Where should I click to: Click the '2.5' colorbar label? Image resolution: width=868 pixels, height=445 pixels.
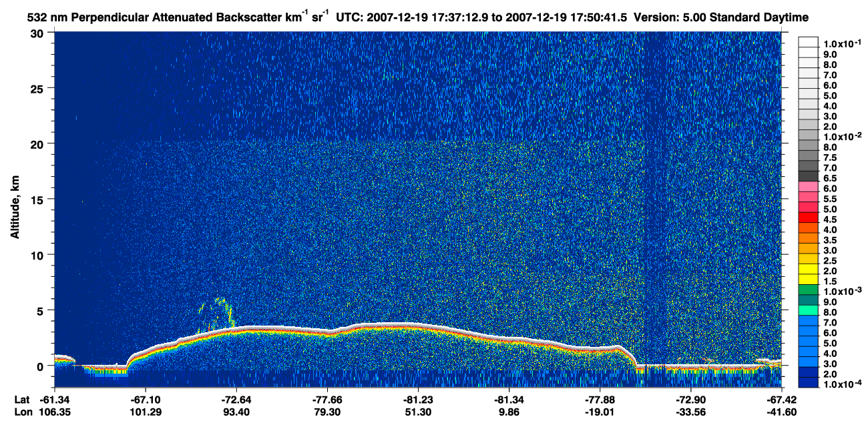pos(829,260)
